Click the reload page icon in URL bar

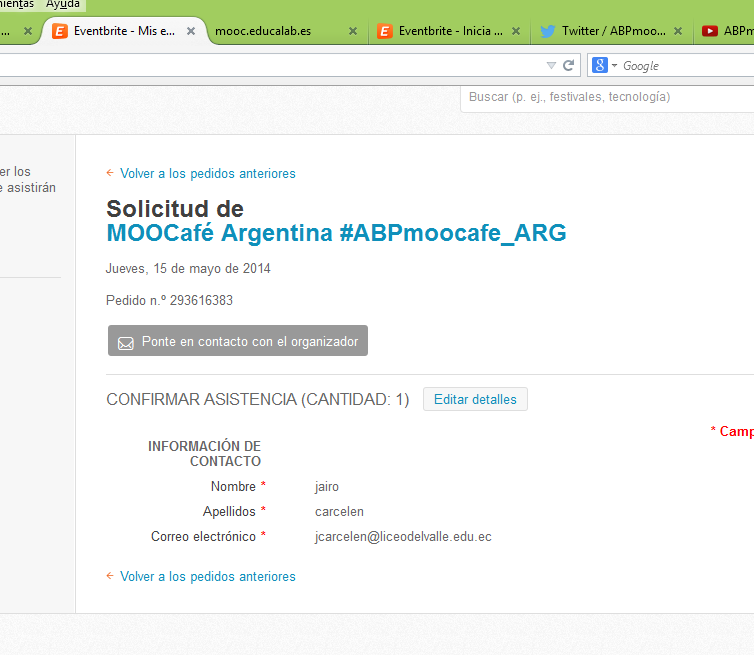click(568, 66)
